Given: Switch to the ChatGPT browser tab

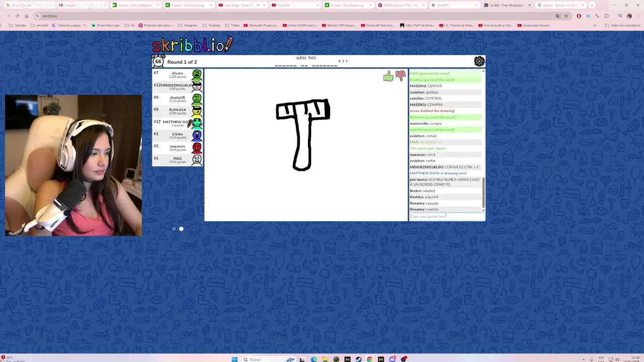Looking at the screenshot, I should click(x=454, y=5).
